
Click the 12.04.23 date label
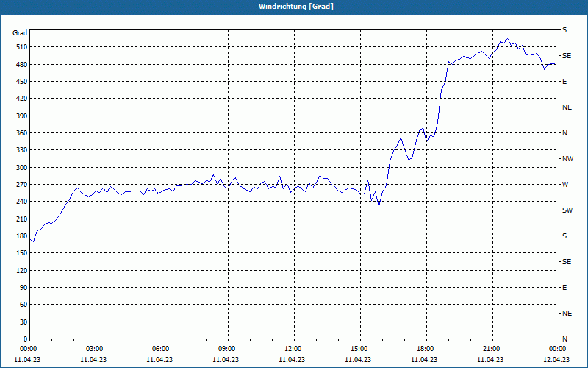click(556, 359)
